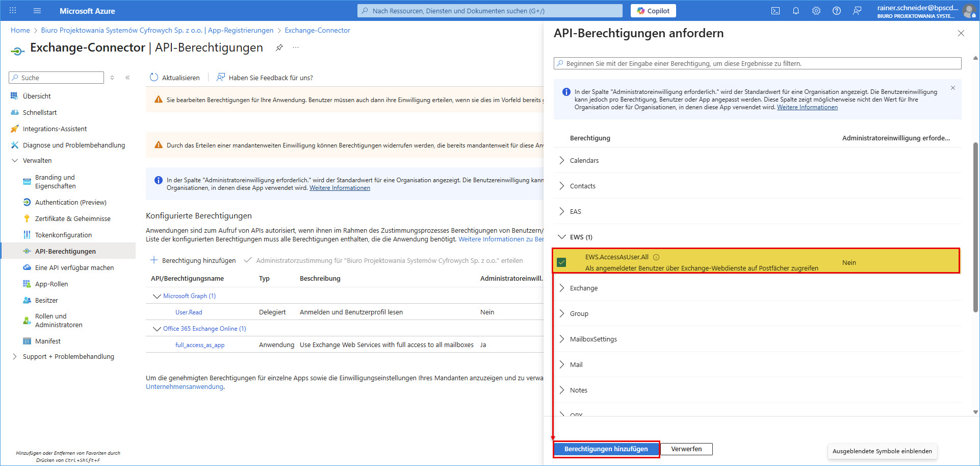Click the permission filter search field
This screenshot has height=466, width=980.
tap(758, 63)
